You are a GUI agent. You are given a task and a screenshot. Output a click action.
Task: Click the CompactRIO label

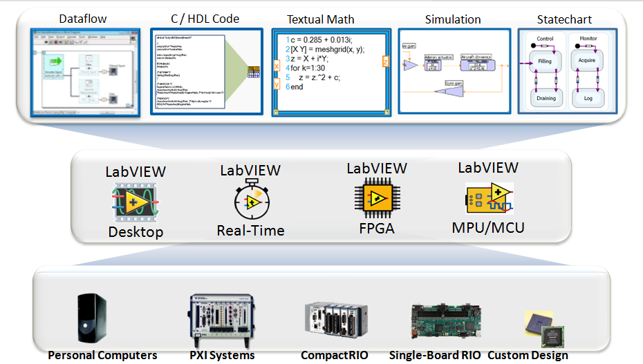pos(335,356)
